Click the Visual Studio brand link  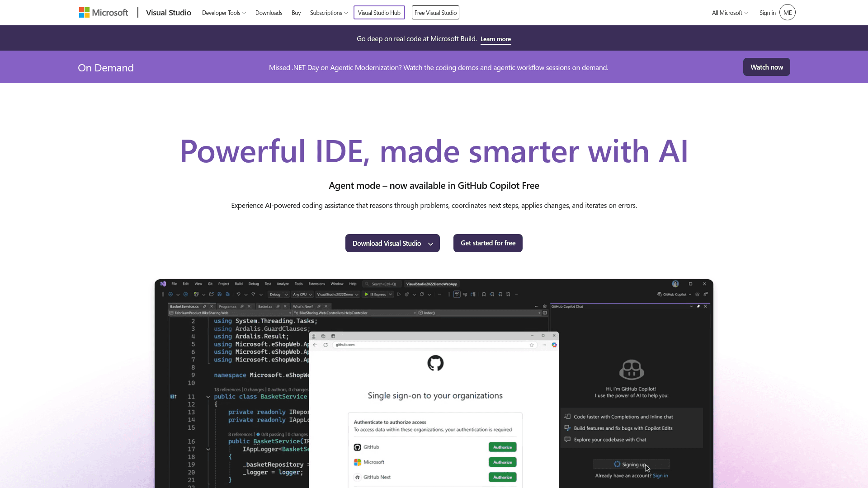[169, 13]
